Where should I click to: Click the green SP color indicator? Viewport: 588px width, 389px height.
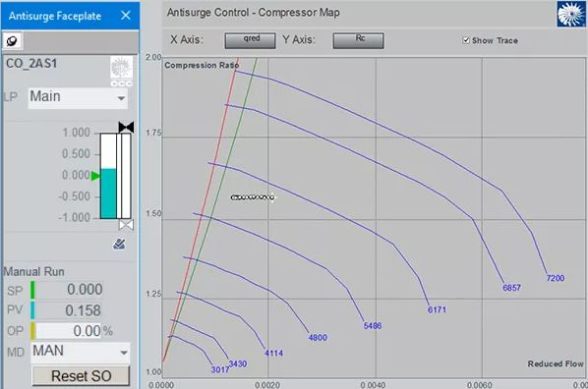[x=32, y=290]
